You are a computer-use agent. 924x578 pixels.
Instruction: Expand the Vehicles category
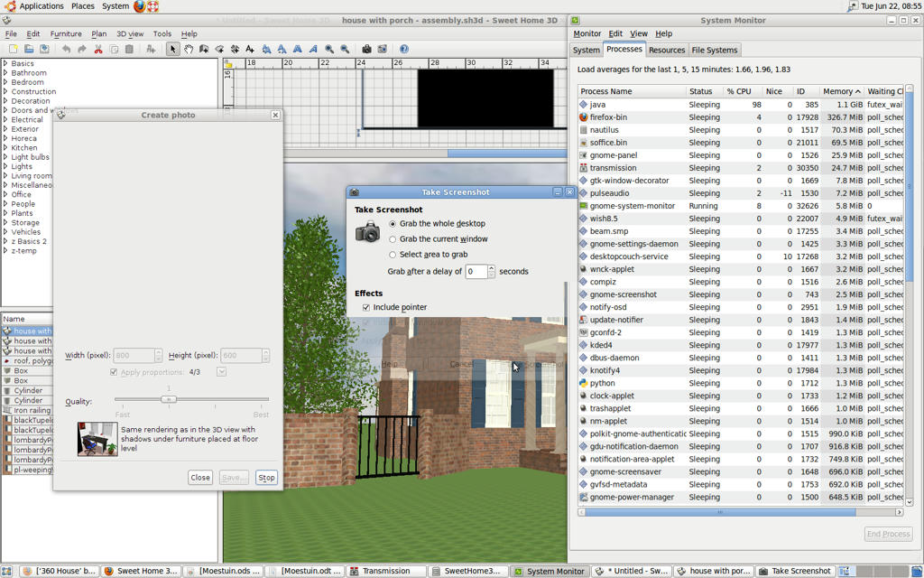5,232
